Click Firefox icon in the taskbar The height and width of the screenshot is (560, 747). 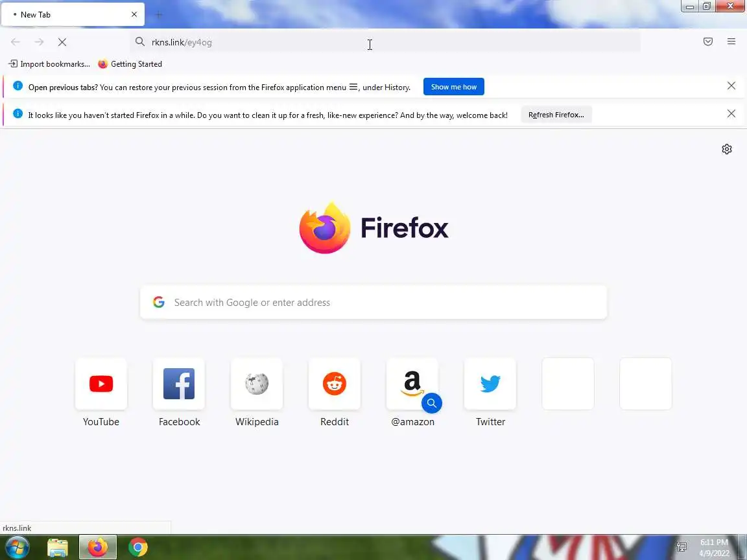pos(98,547)
